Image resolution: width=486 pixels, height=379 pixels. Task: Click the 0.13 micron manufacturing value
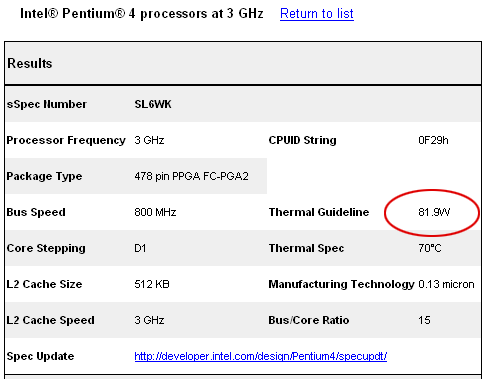pyautogui.click(x=446, y=284)
